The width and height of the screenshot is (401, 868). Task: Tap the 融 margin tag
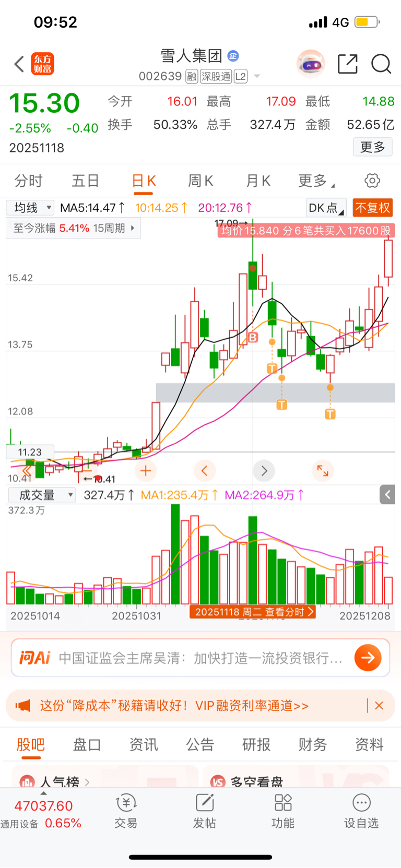[x=192, y=77]
